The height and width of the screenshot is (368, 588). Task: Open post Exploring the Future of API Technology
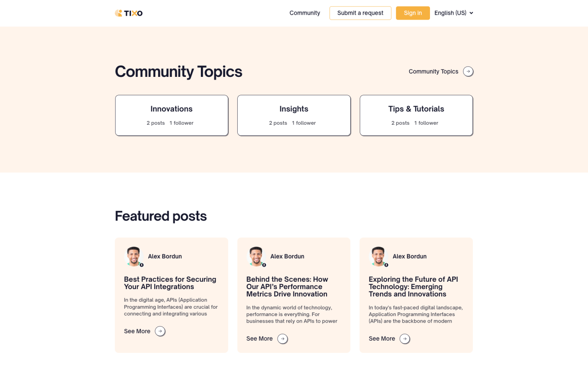click(x=413, y=287)
